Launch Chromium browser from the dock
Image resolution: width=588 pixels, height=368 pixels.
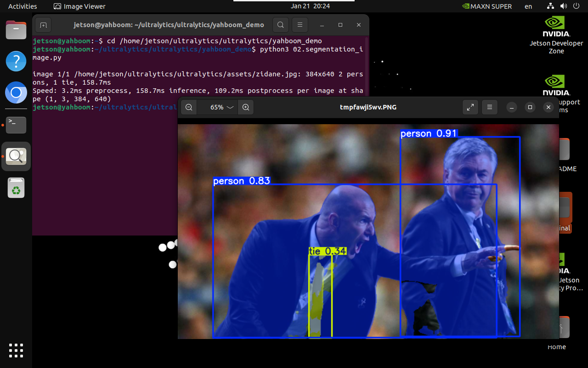coord(16,93)
